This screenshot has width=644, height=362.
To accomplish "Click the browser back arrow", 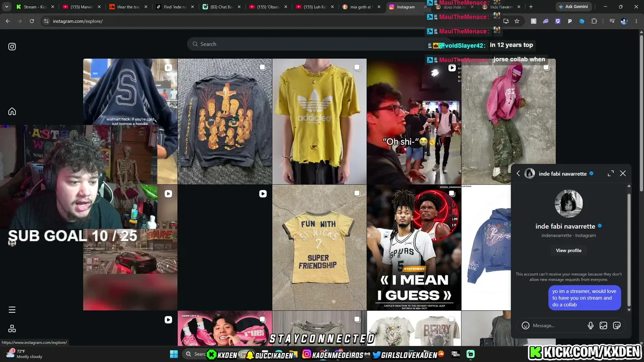I will 8,21.
